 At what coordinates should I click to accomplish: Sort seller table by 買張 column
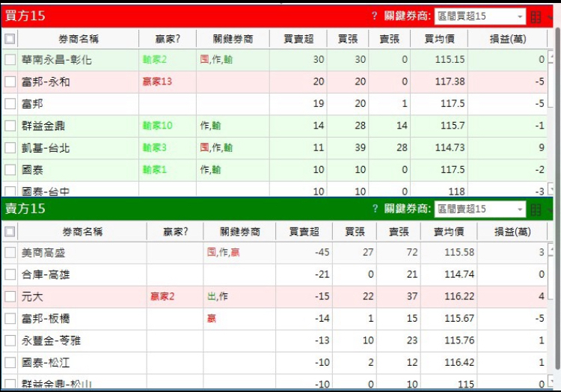pos(355,232)
